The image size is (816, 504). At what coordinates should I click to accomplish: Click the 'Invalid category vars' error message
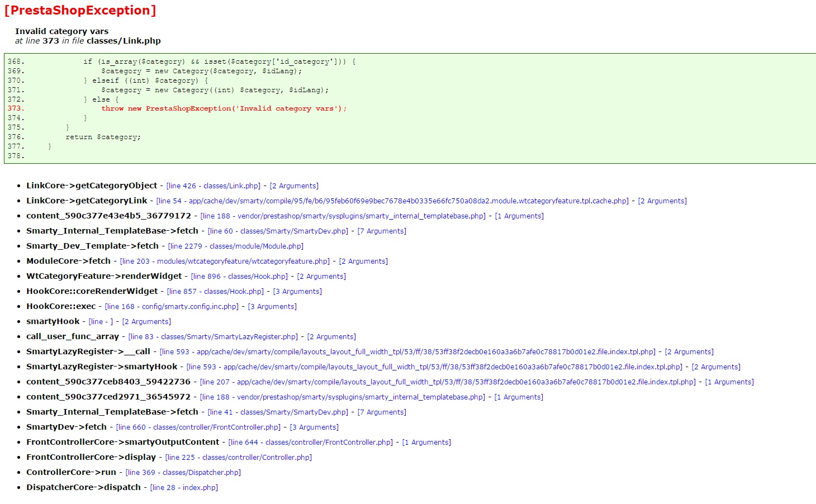pos(61,31)
